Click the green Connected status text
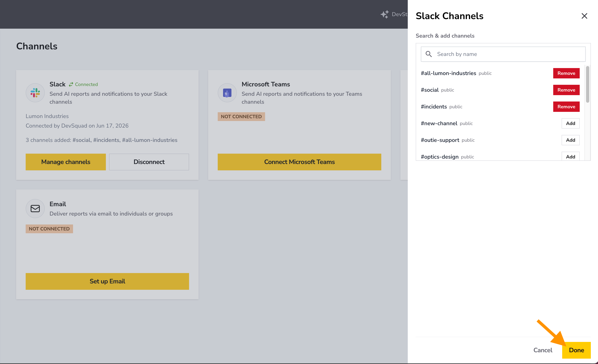Image resolution: width=598 pixels, height=364 pixels. (x=86, y=84)
